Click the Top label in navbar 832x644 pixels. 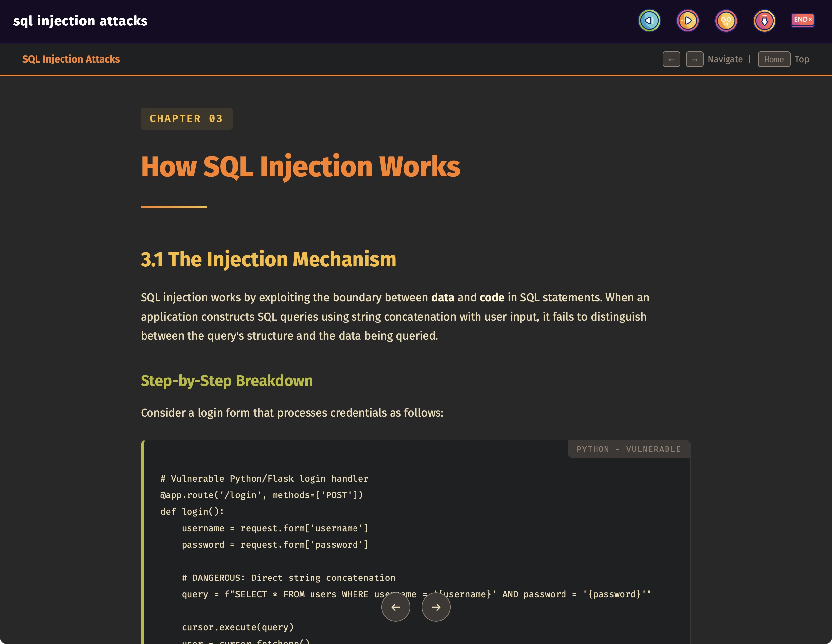point(802,60)
